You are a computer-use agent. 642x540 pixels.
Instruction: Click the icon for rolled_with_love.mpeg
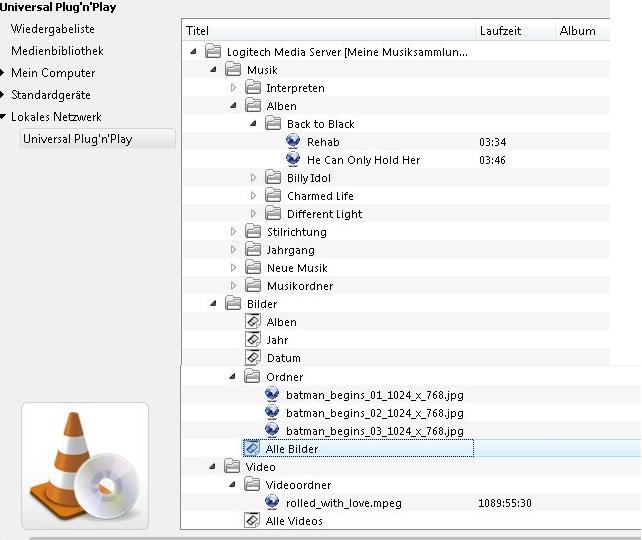[x=273, y=503]
